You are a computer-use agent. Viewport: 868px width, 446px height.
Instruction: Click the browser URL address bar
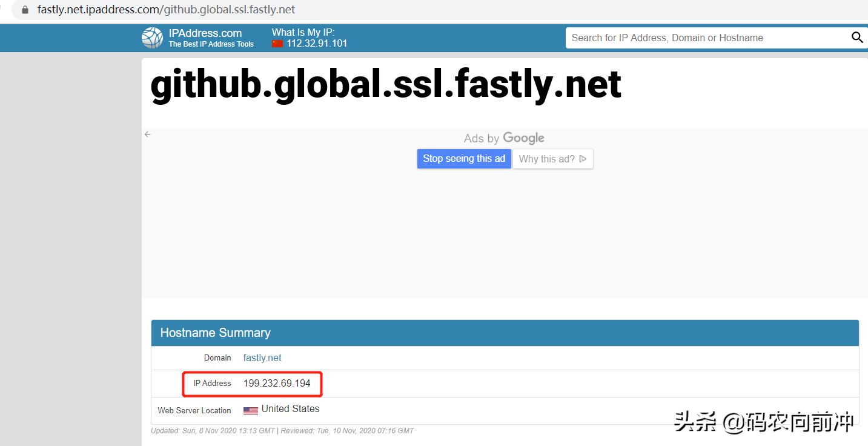coord(439,10)
